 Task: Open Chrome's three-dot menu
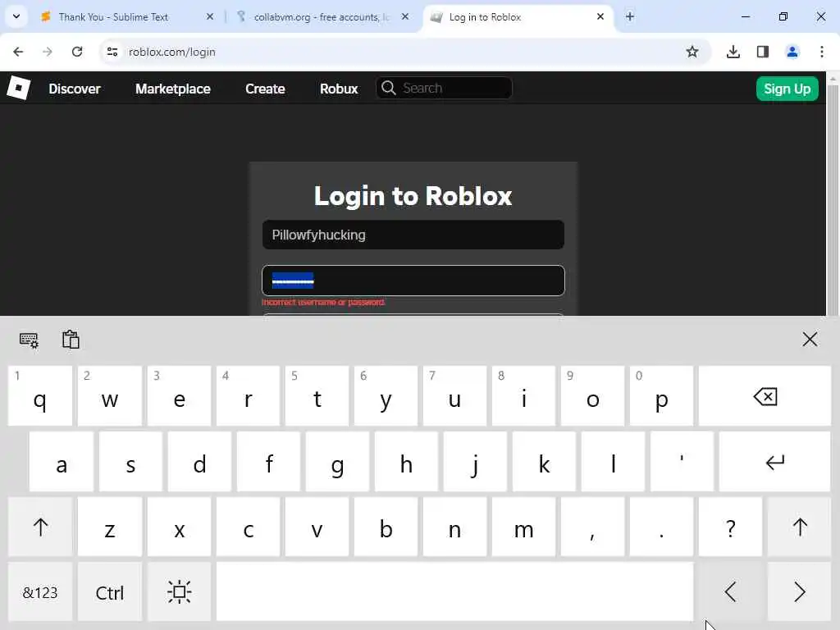[x=822, y=52]
